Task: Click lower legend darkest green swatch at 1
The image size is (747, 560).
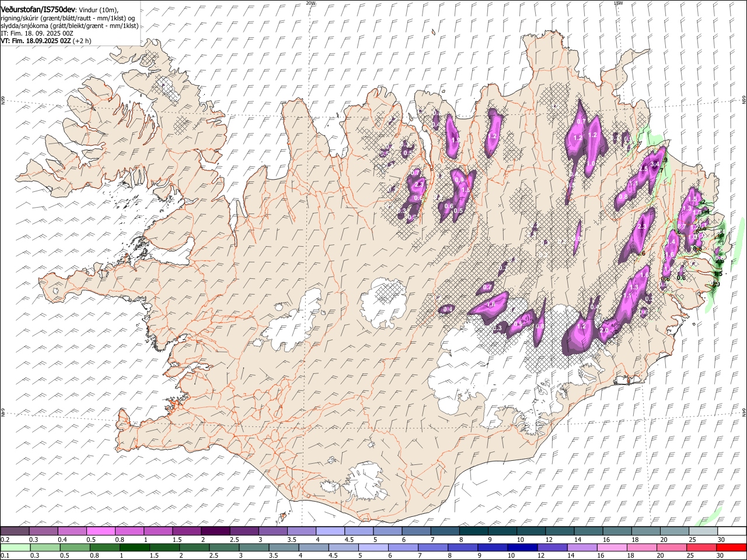Action: click(134, 547)
